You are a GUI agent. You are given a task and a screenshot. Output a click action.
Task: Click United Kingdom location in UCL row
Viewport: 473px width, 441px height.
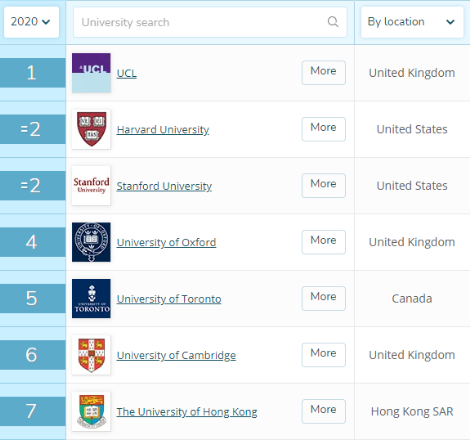tap(412, 73)
